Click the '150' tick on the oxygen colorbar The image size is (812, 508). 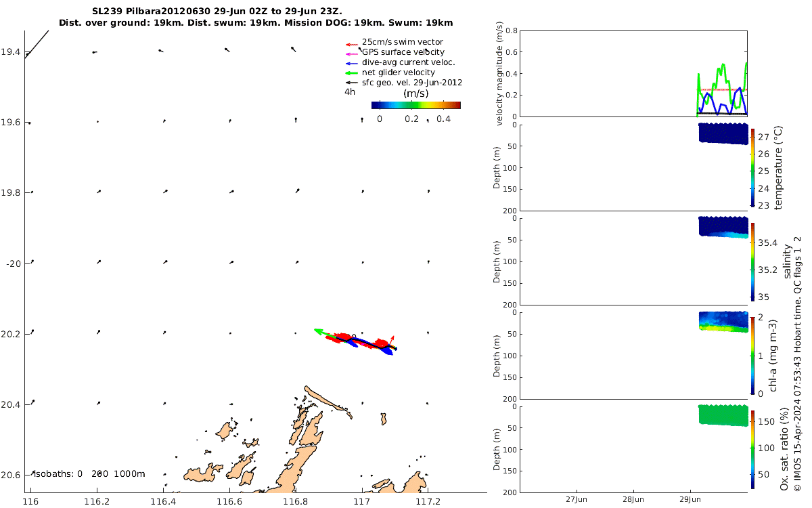[x=765, y=421]
